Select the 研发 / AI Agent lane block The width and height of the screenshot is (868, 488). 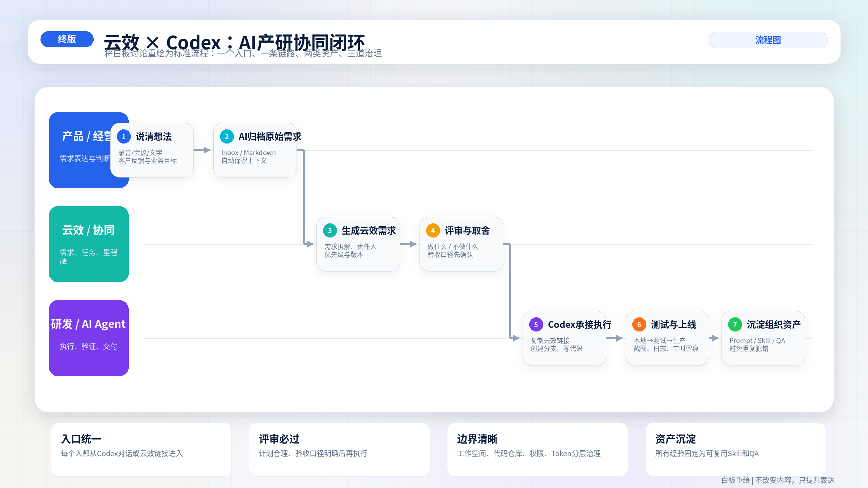[x=89, y=338]
